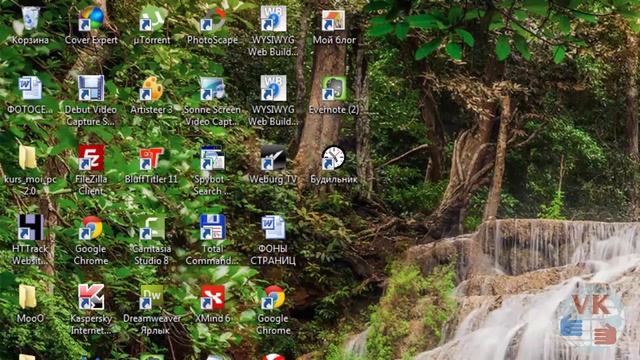Select the XMind 6 icon
The width and height of the screenshot is (640, 360).
[212, 297]
